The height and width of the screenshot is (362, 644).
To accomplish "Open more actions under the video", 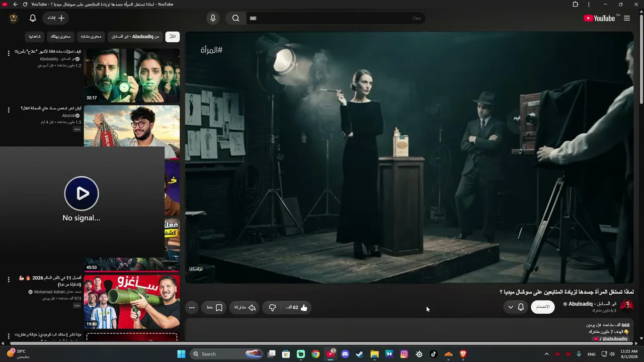I will [x=192, y=308].
